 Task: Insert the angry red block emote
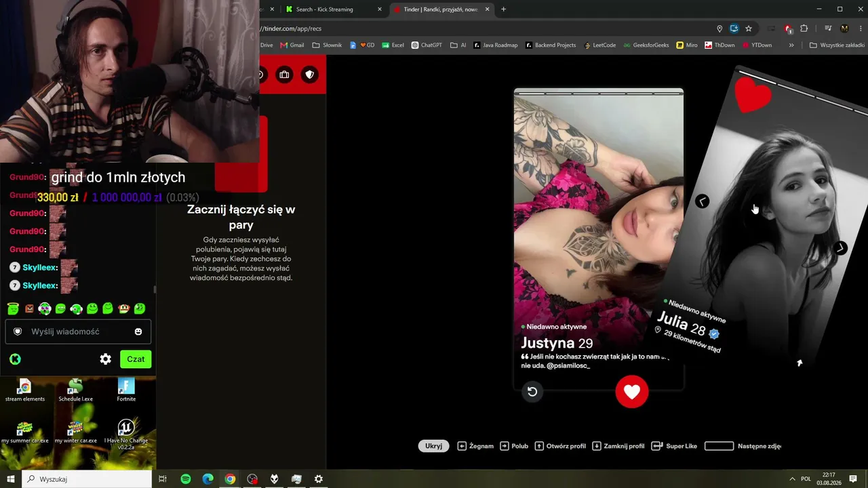tap(29, 309)
